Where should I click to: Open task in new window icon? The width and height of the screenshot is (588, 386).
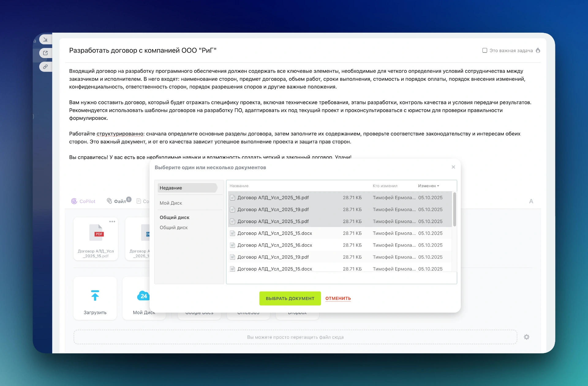pyautogui.click(x=45, y=53)
